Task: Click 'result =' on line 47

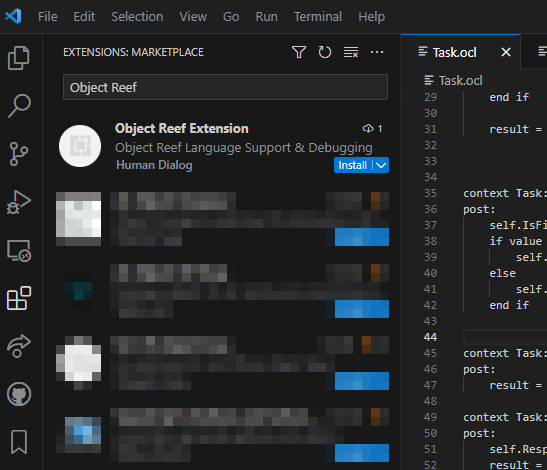Action: point(516,385)
